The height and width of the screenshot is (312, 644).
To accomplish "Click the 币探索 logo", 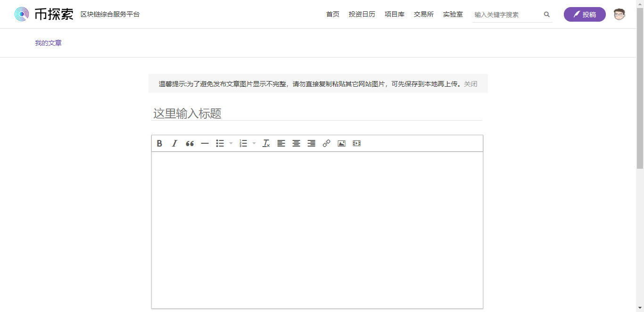I will point(44,14).
